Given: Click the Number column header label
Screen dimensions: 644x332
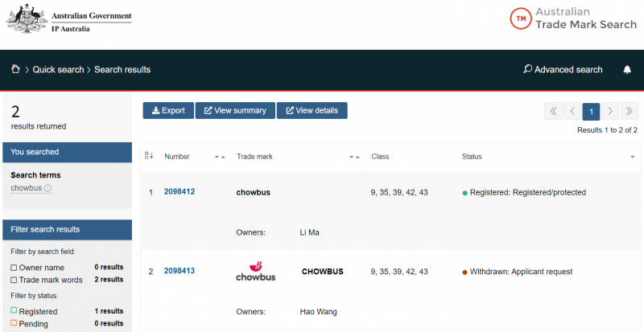Looking at the screenshot, I should tap(177, 157).
